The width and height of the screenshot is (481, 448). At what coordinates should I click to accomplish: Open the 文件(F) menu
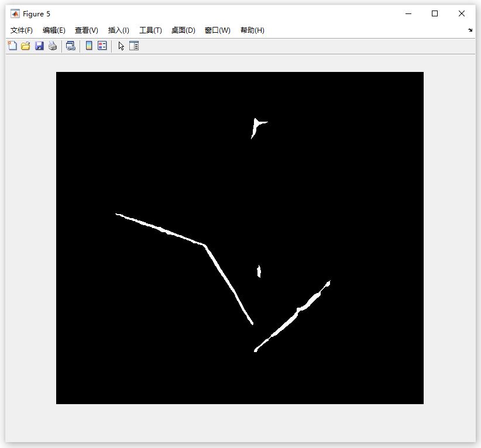[22, 30]
